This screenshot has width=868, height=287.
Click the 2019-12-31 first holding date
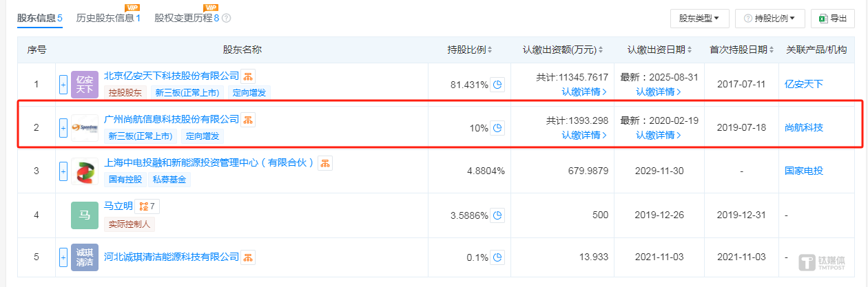(741, 215)
